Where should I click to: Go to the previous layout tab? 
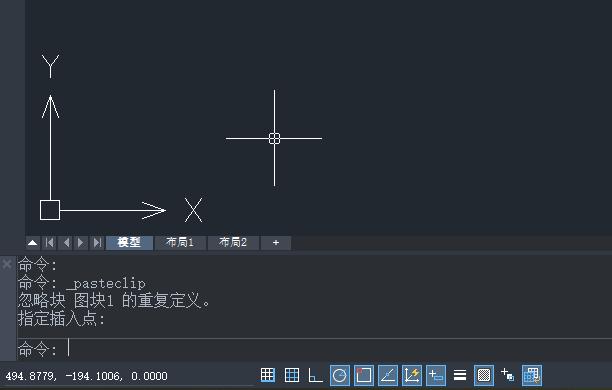click(66, 242)
